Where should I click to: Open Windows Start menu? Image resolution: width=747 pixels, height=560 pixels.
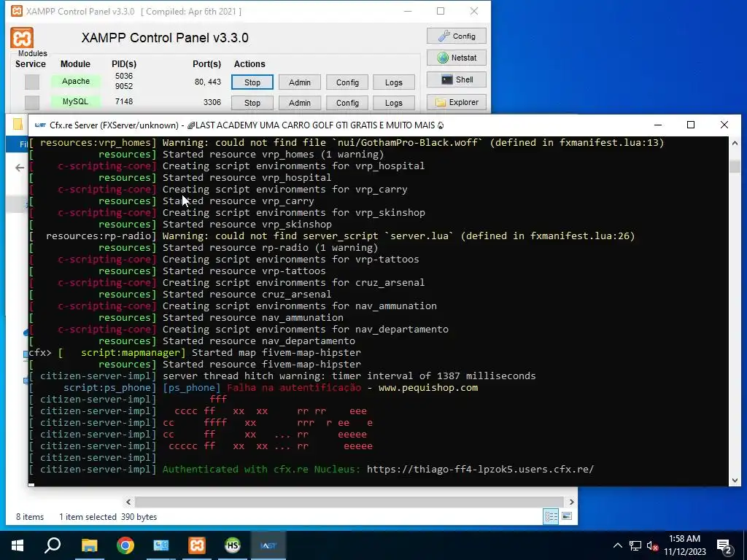(x=18, y=545)
